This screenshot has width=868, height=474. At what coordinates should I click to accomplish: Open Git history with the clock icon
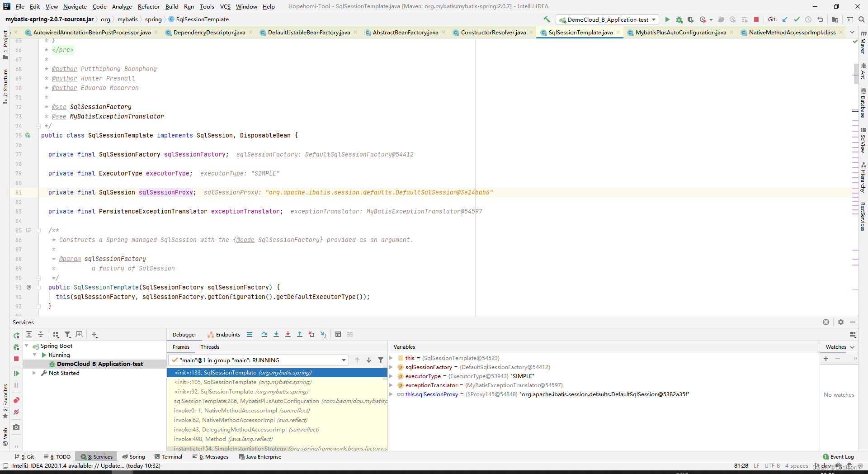click(x=808, y=19)
